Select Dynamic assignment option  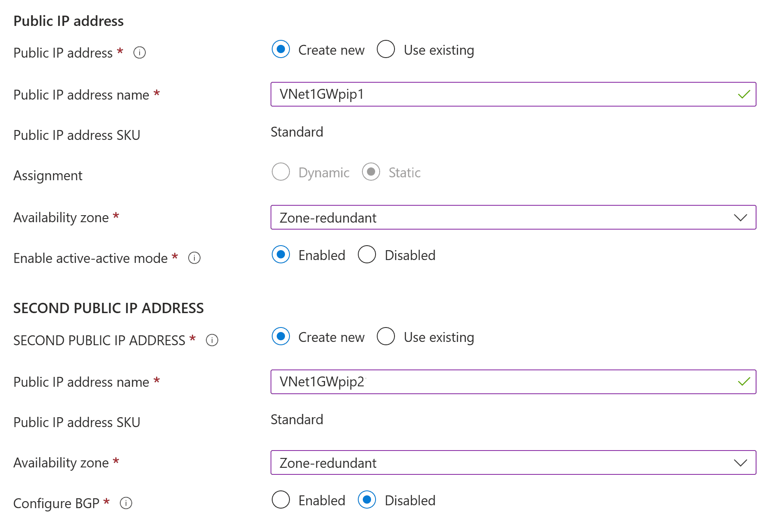click(281, 172)
